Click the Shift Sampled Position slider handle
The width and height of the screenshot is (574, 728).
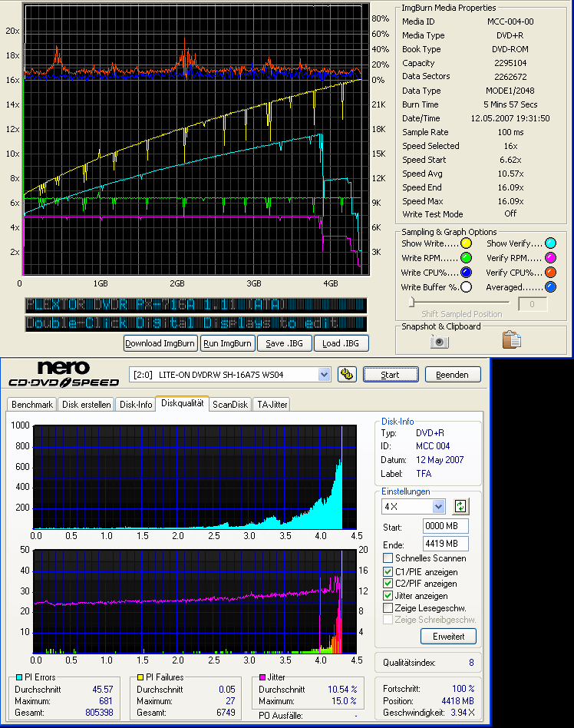coord(411,303)
